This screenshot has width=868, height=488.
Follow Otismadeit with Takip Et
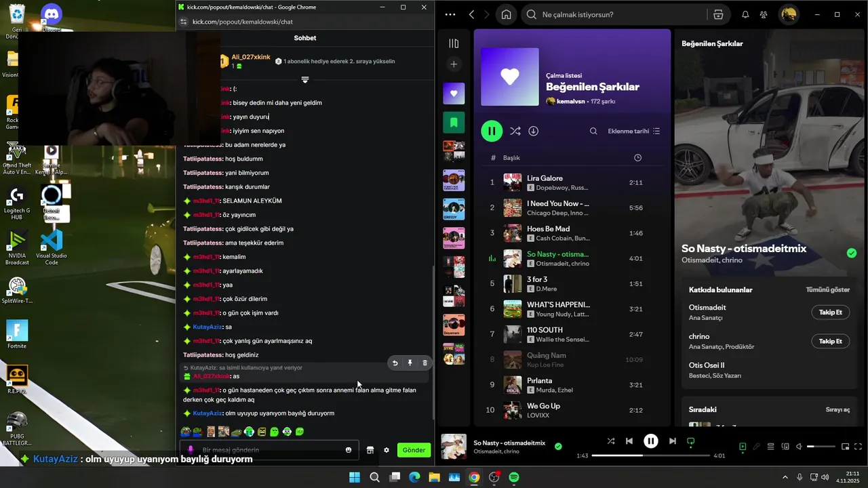click(830, 312)
